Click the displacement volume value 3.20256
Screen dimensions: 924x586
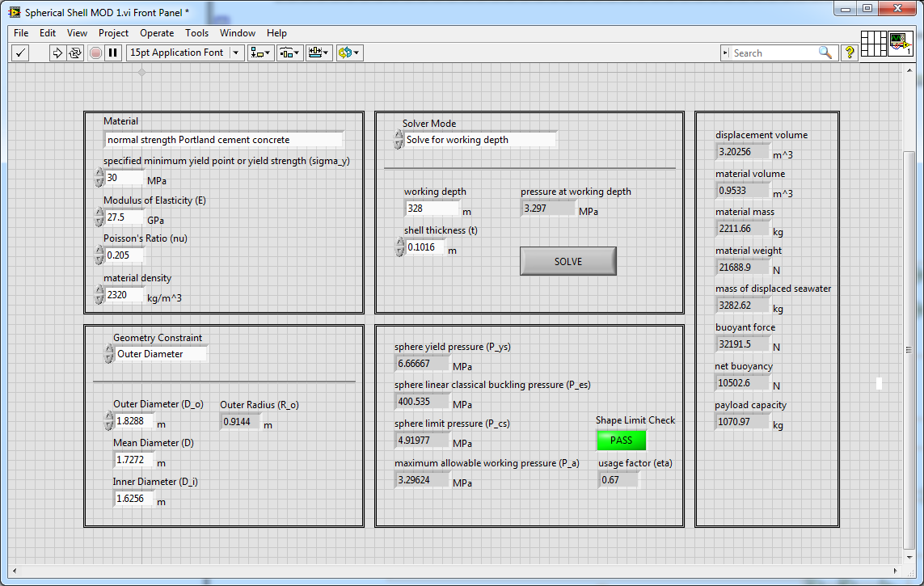742,152
